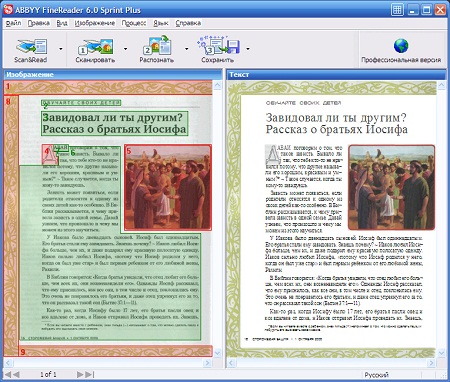Screen dimensions: 450x382
Task: Click the text pane scroll-right arrow
Action: point(431,363)
